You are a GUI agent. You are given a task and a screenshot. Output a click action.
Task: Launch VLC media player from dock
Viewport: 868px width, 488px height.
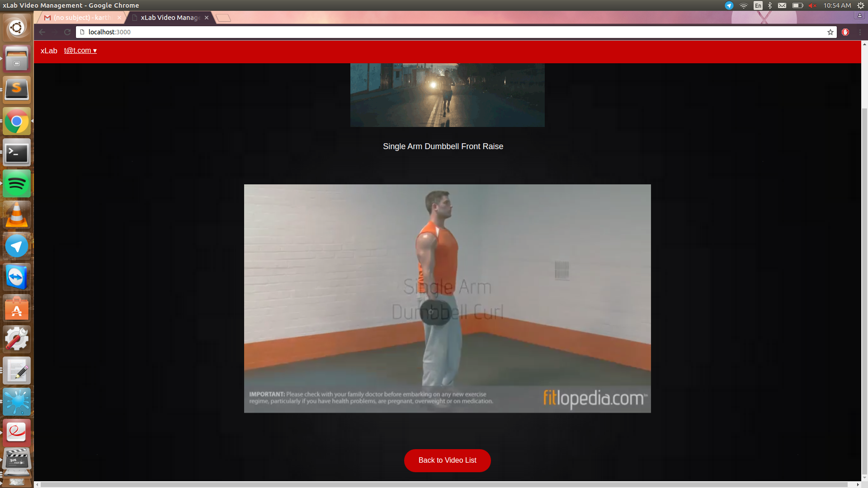point(17,215)
